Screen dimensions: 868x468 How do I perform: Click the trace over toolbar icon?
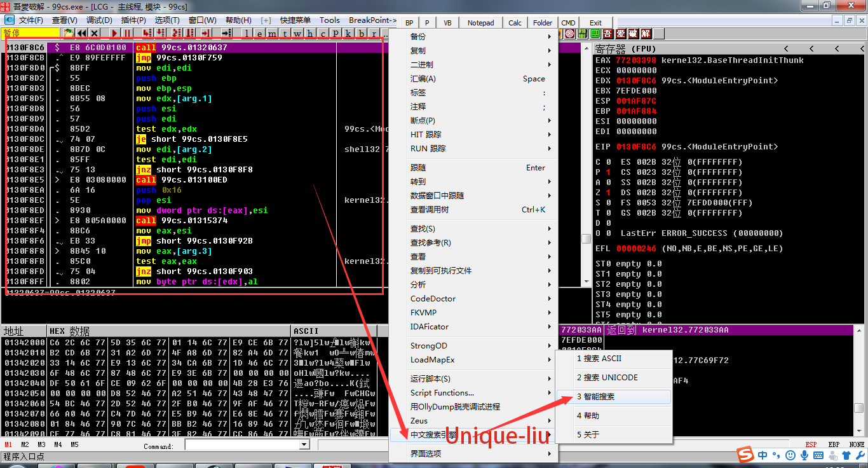pos(190,33)
